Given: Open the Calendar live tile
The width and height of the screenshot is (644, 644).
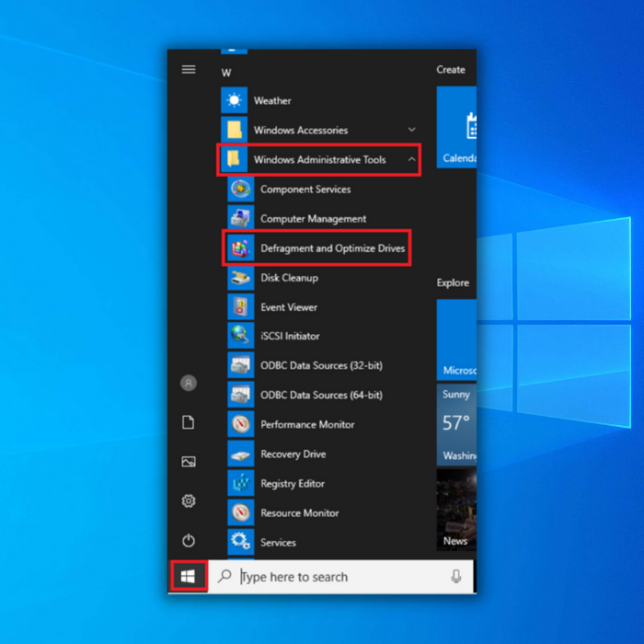Looking at the screenshot, I should (x=456, y=127).
